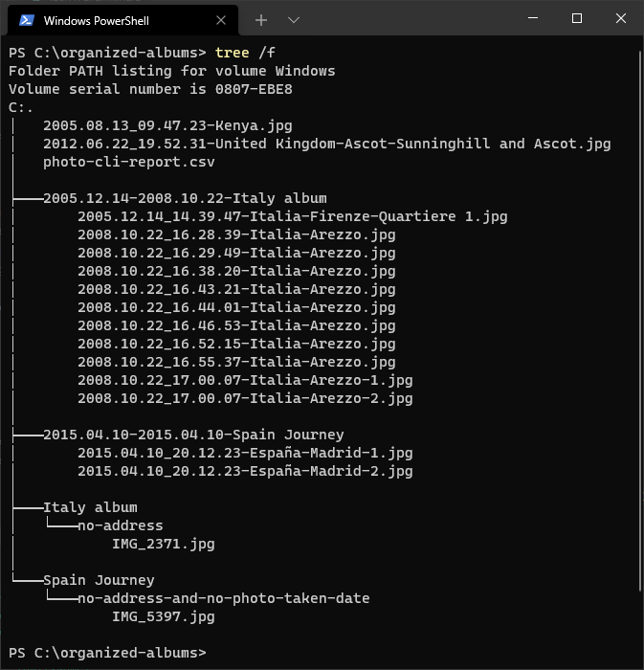Close the Windows PowerShell tab
The image size is (644, 670).
[221, 20]
